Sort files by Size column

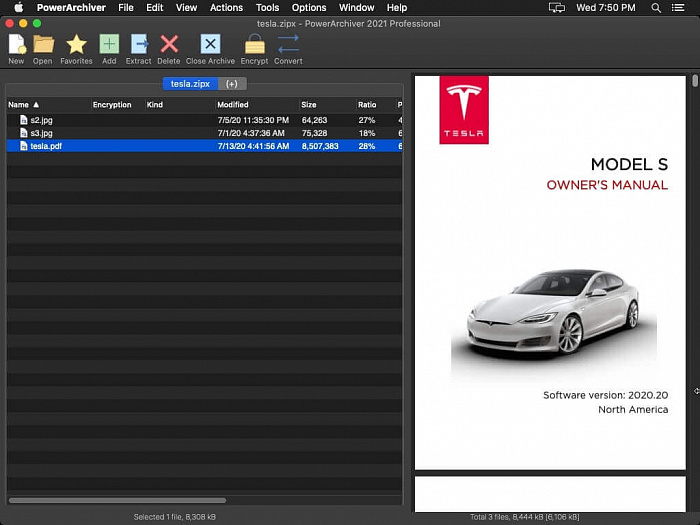point(308,105)
